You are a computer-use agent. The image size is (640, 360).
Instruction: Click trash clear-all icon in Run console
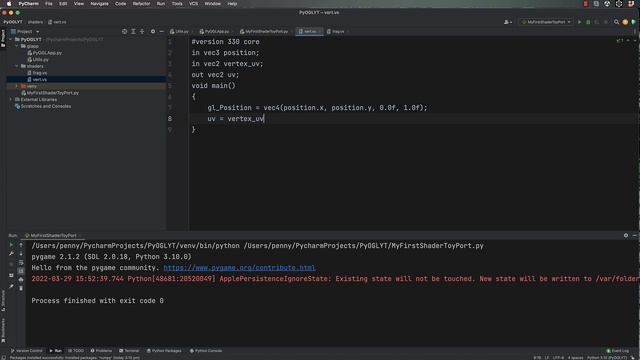21,289
